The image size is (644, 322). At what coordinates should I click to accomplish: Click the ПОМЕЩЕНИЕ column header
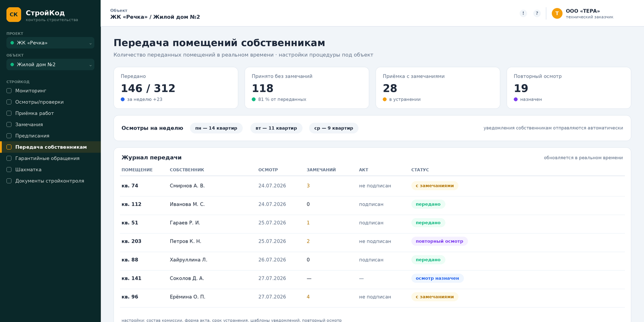(x=137, y=170)
